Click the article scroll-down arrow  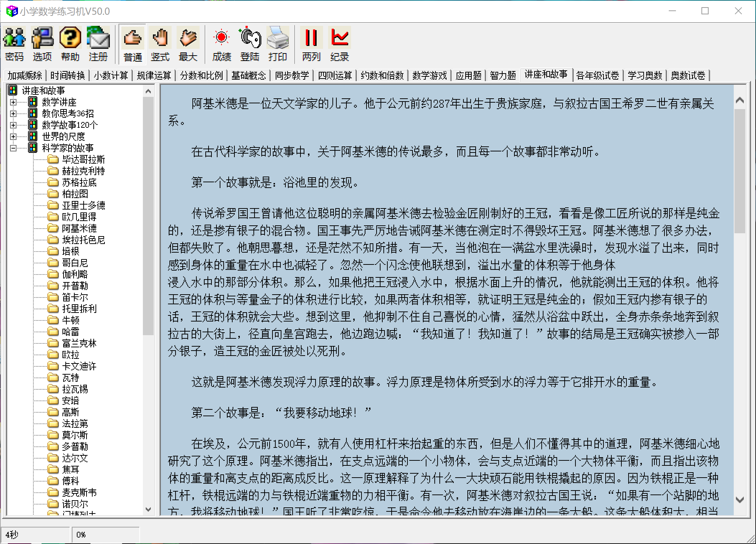click(739, 500)
